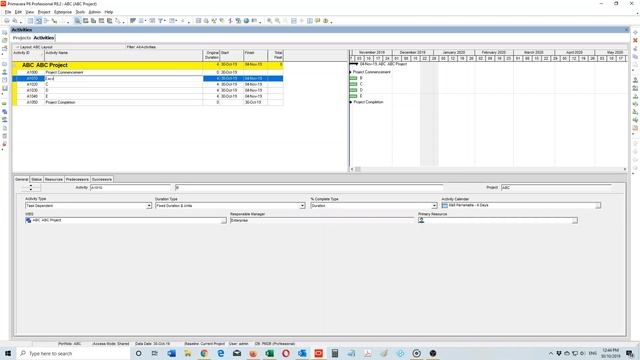The image size is (640, 360).
Task: Open Excel from the taskbar
Action: click(x=269, y=353)
